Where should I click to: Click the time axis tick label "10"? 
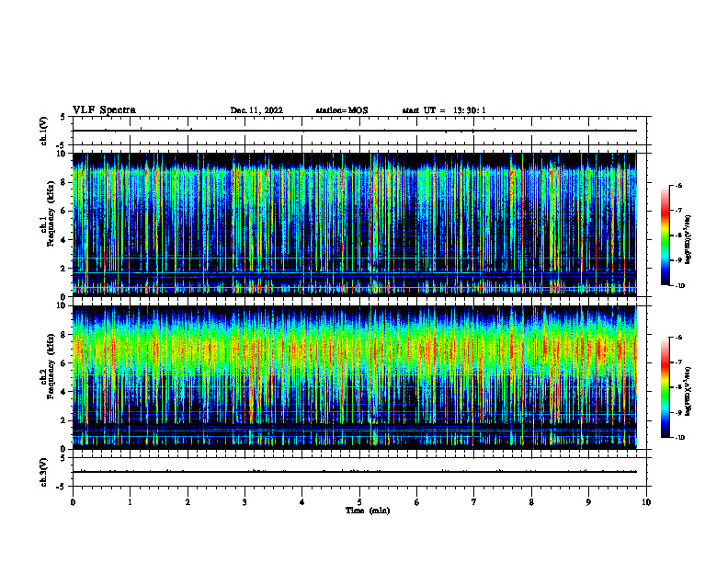pyautogui.click(x=646, y=502)
